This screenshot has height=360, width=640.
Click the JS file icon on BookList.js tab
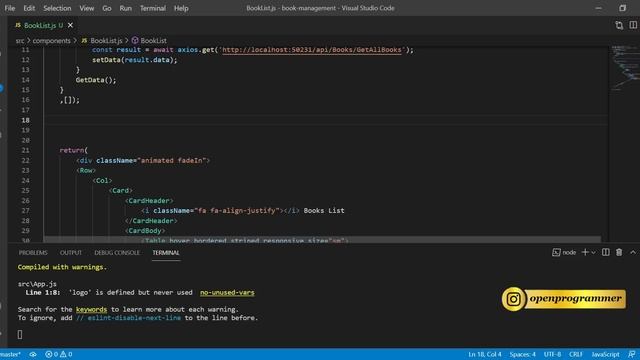tap(18, 25)
